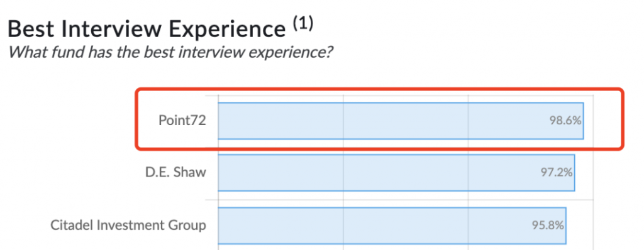Click the red highlighted Point72 row
644x250 pixels.
pyautogui.click(x=380, y=119)
